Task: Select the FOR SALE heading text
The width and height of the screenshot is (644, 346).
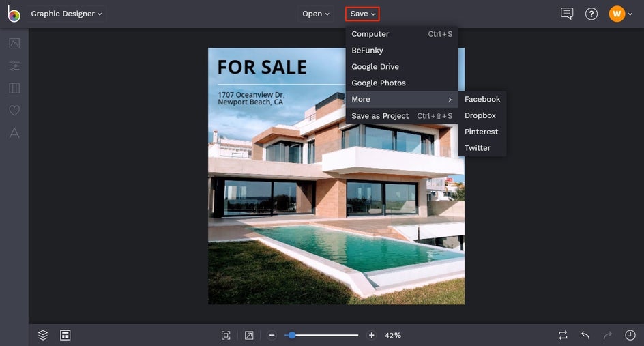Action: tap(262, 68)
